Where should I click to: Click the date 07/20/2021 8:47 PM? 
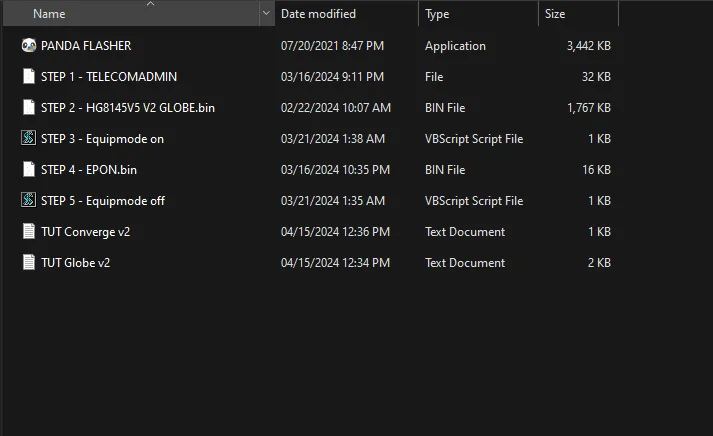click(x=332, y=46)
